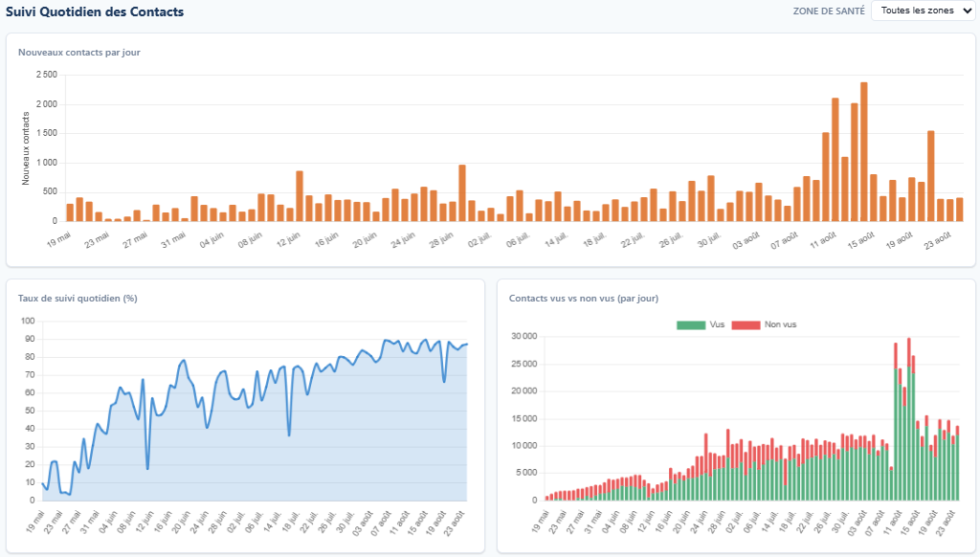Click the rotated Nouveaux contacts axis label

click(x=26, y=148)
